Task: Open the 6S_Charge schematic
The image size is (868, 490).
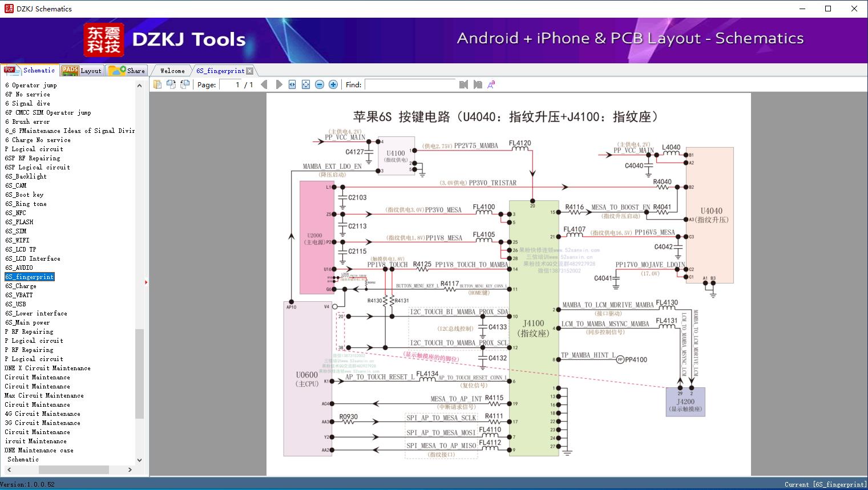Action: (21, 286)
